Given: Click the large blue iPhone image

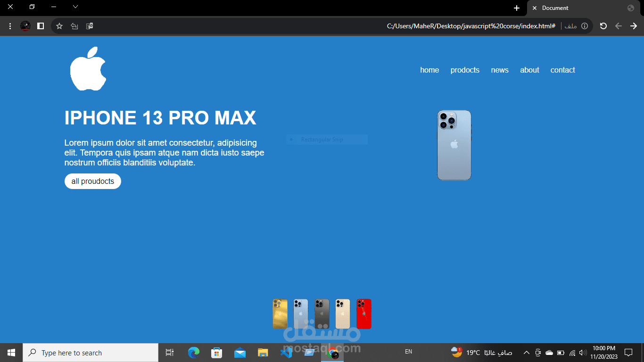Looking at the screenshot, I should click(454, 145).
